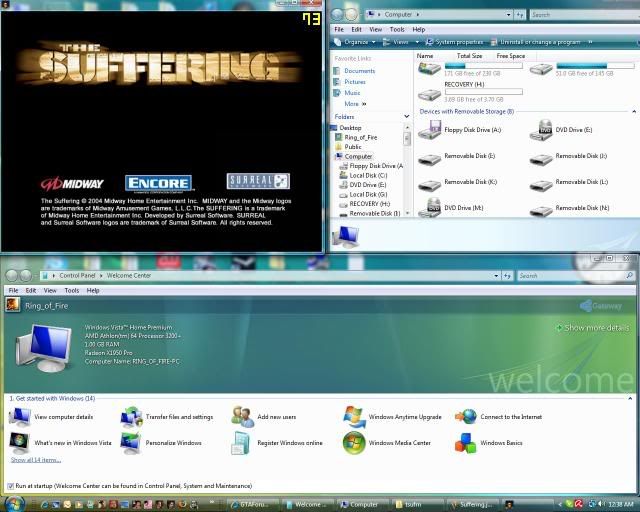Open the Views dropdown in Explorer
640x512 pixels.
coord(401,42)
